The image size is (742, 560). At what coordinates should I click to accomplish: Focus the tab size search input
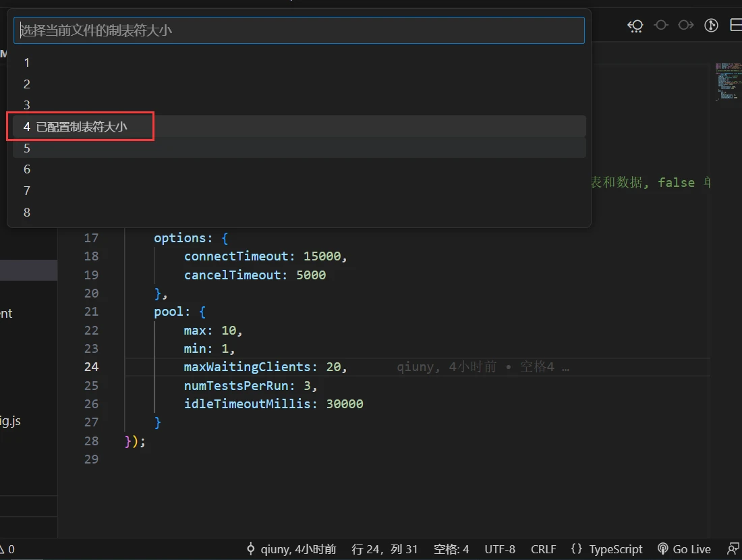pyautogui.click(x=299, y=30)
